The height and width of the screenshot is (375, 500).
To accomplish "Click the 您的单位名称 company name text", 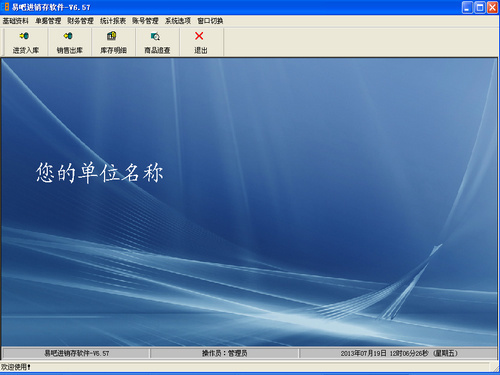I will (99, 173).
